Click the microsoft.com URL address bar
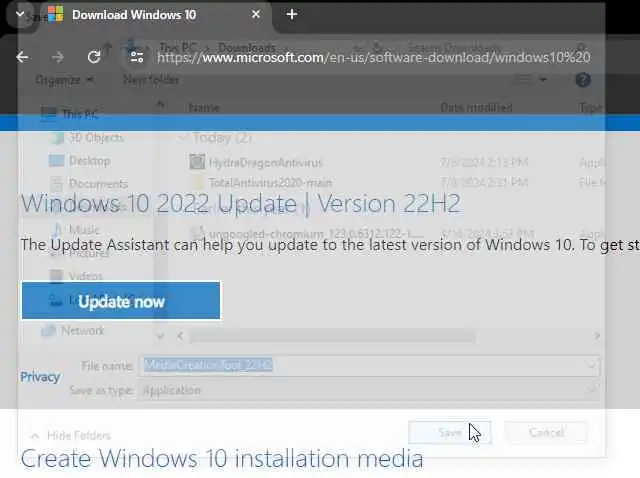 pos(373,58)
